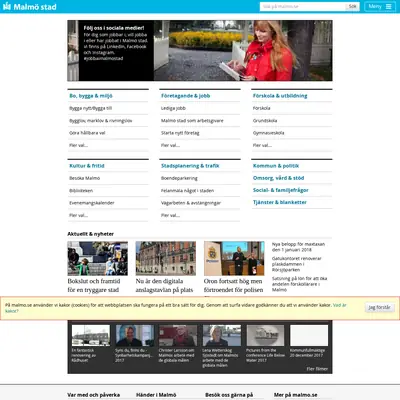Open Besöka Malmö link
The width and height of the screenshot is (400, 400).
(85, 178)
